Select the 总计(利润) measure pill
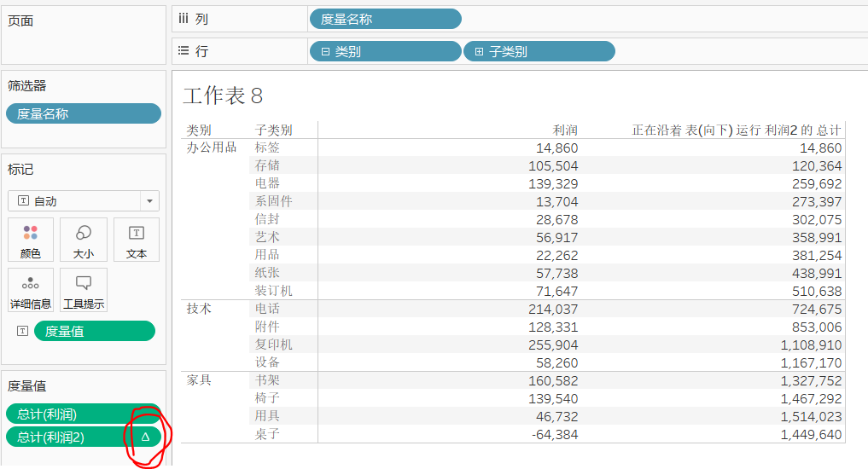This screenshot has width=868, height=469. 84,414
